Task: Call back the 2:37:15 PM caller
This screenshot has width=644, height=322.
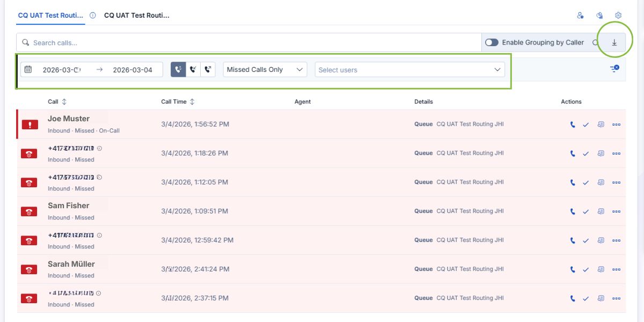Action: point(573,298)
